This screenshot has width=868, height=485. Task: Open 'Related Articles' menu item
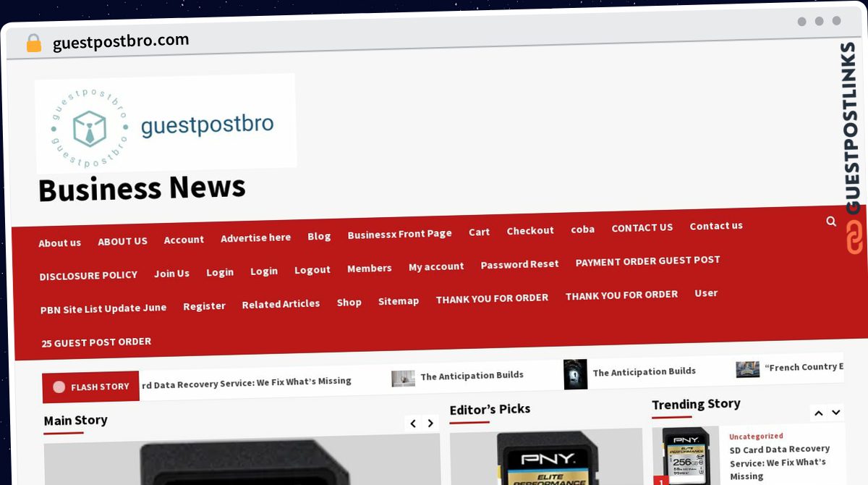point(281,304)
